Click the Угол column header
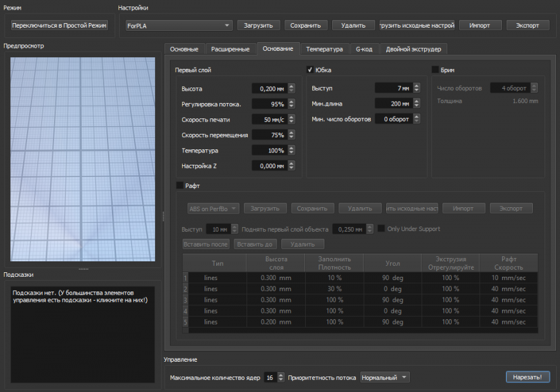The image size is (560, 392). coord(393,263)
